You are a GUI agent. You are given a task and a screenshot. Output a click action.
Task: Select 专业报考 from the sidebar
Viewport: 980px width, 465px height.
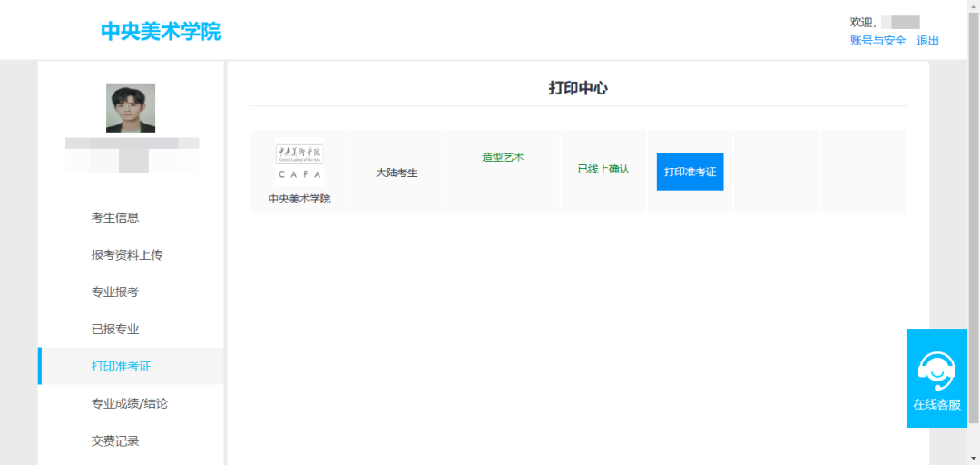click(115, 292)
